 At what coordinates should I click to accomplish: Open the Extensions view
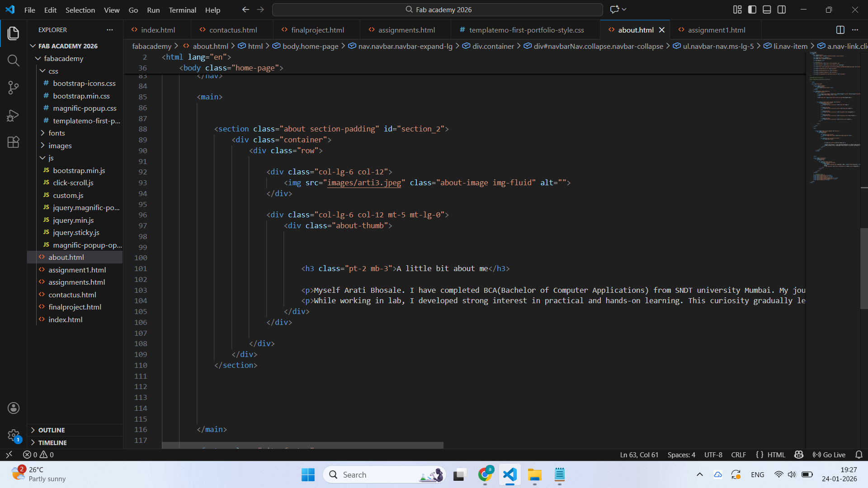point(13,142)
